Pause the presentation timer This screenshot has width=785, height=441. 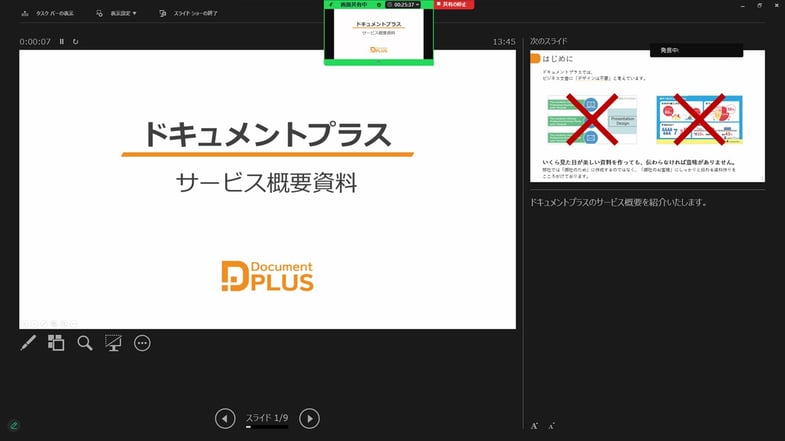pos(62,42)
